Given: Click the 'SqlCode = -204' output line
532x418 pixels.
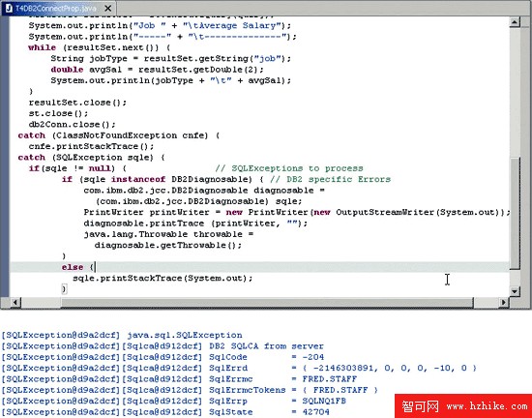Looking at the screenshot, I should pos(163,357).
